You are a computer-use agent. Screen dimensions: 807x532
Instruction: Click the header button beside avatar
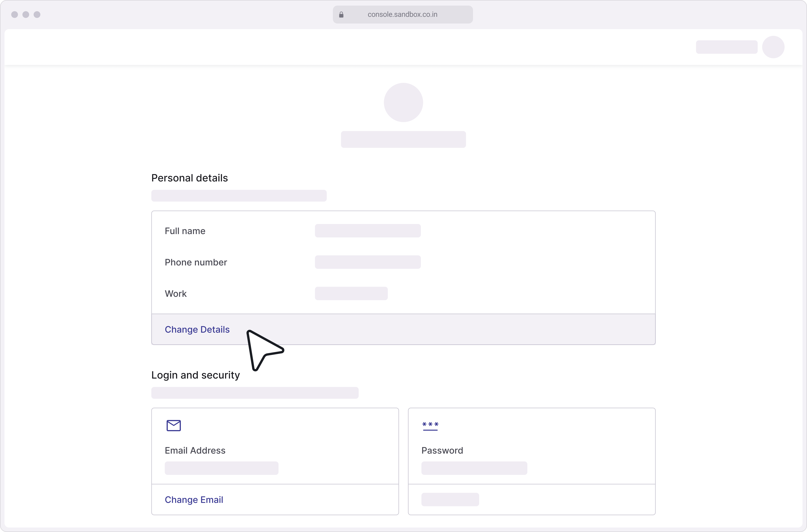tap(726, 47)
